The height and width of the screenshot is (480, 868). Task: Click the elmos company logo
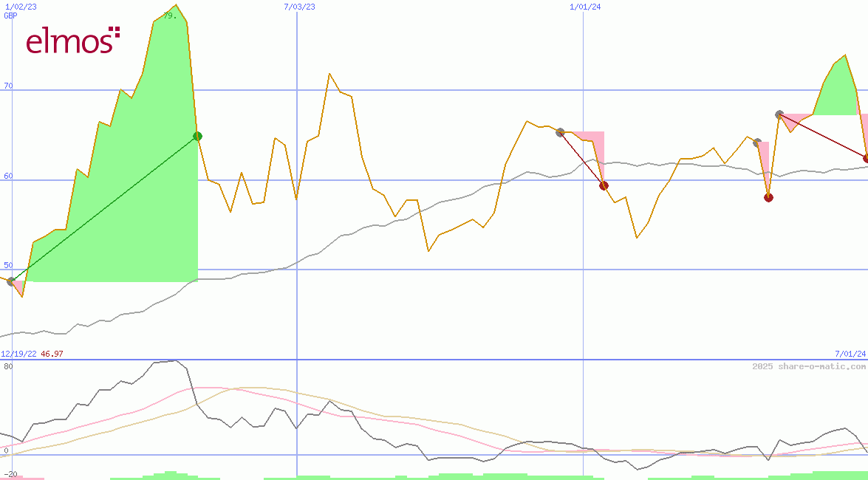coord(72,41)
